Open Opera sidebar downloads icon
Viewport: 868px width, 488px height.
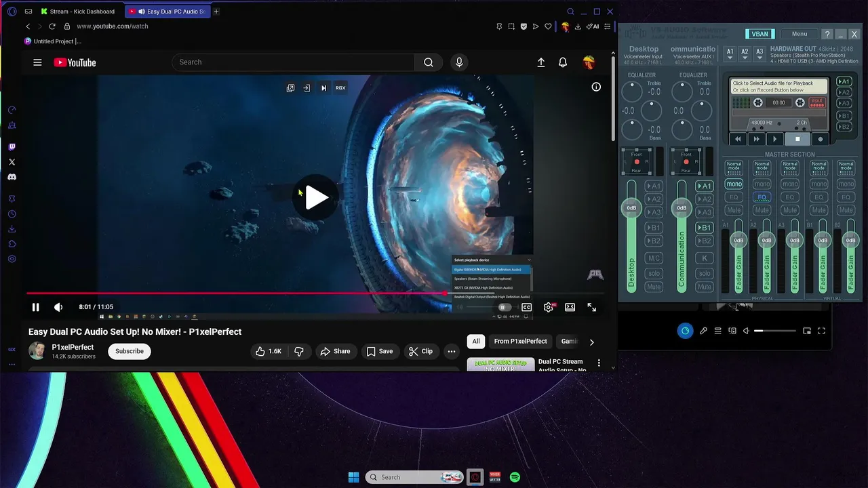click(12, 229)
